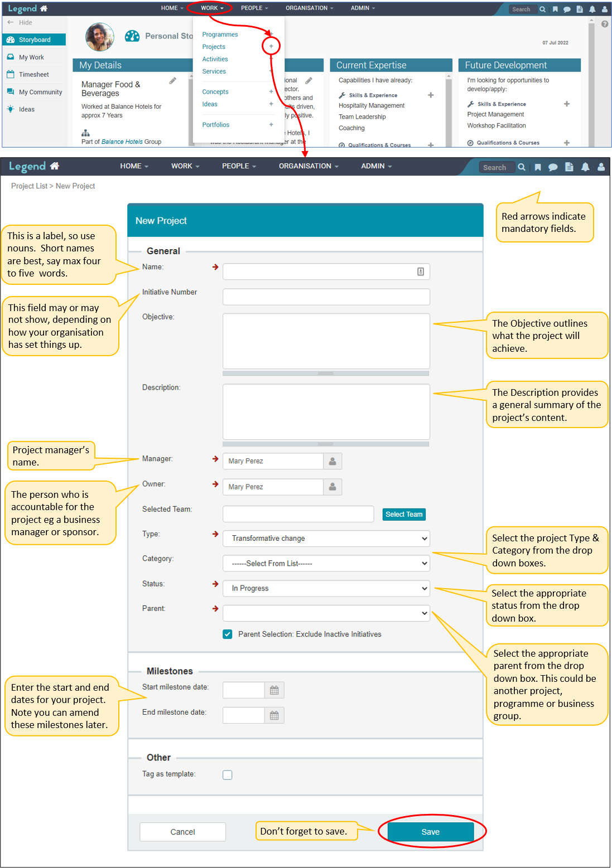Screen dimensions: 612x868
Task: Click the plus icon next to Concepts menu entry
Action: (x=271, y=91)
